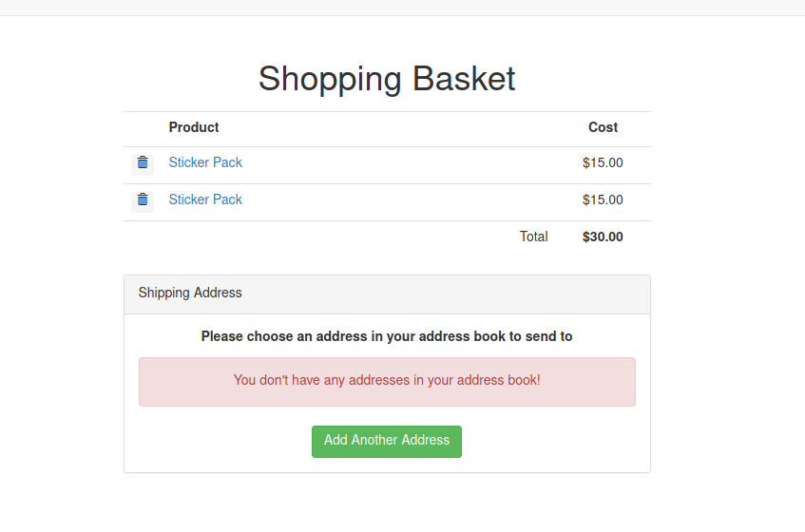805x532 pixels.
Task: Click the Product column header
Action: click(194, 127)
